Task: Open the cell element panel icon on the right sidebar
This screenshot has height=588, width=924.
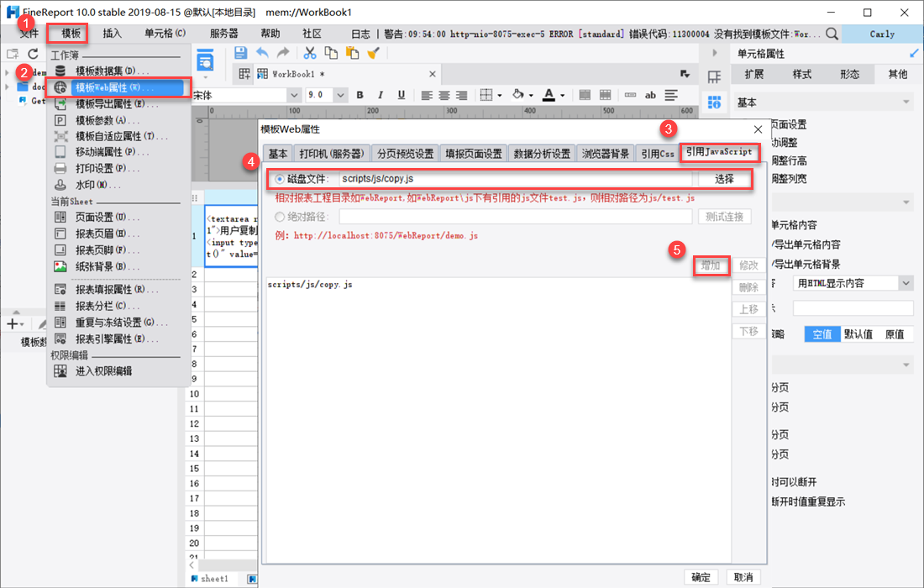Action: tap(714, 77)
